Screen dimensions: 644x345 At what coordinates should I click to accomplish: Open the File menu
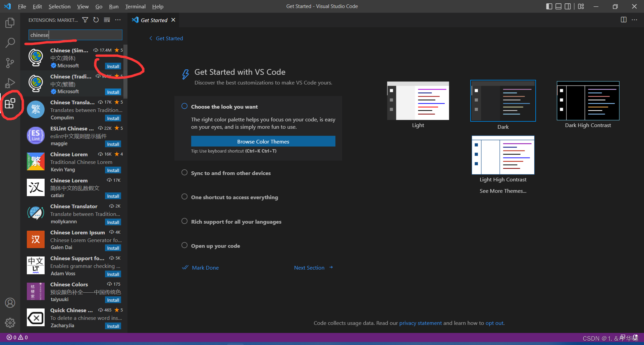click(x=22, y=6)
